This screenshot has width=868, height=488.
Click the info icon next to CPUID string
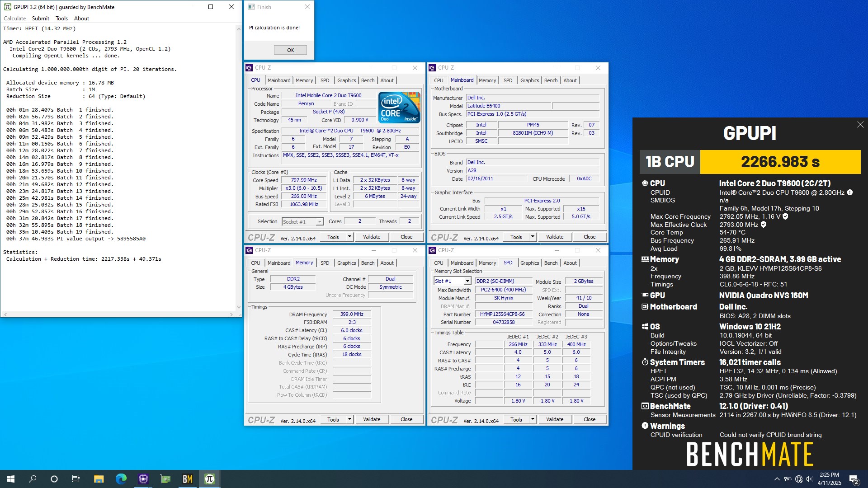[850, 192]
